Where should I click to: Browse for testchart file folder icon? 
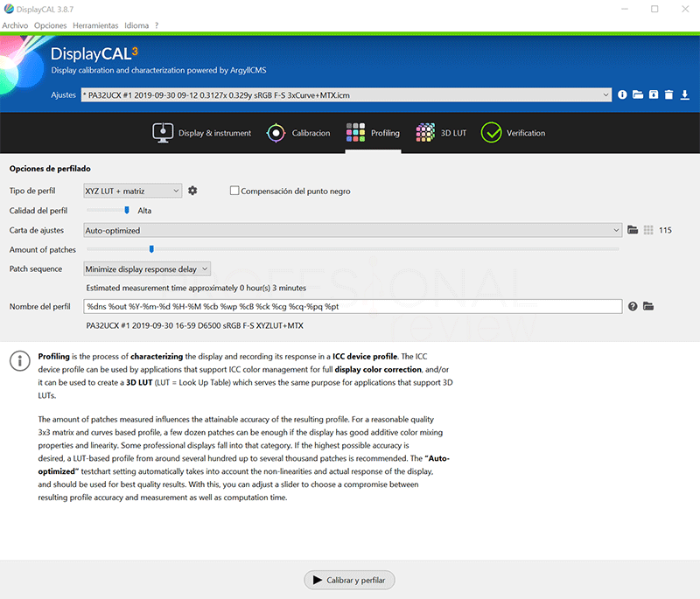633,230
